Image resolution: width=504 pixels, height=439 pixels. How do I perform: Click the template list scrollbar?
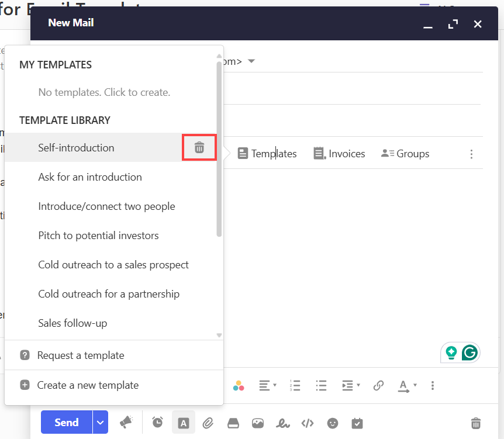pyautogui.click(x=219, y=150)
